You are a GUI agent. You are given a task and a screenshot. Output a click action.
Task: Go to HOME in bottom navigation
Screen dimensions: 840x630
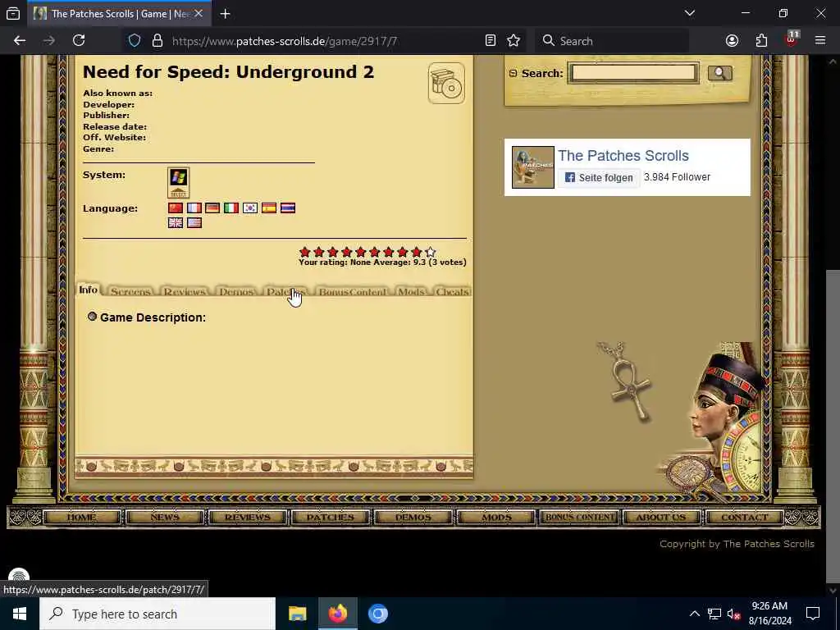coord(82,517)
